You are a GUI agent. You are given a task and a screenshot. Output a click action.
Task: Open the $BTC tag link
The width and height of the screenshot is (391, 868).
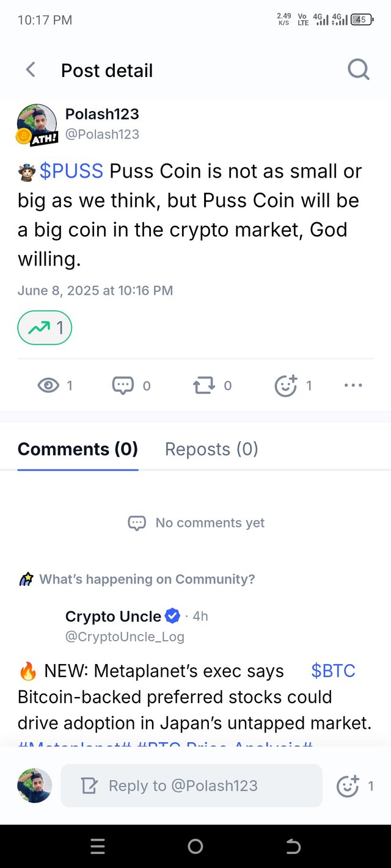[x=333, y=671]
